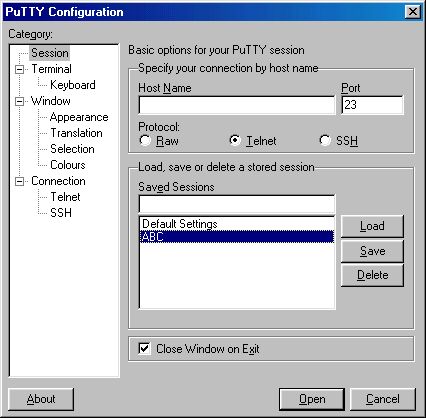The image size is (426, 418).
Task: Select the Raw protocol radio button
Action: tap(145, 140)
